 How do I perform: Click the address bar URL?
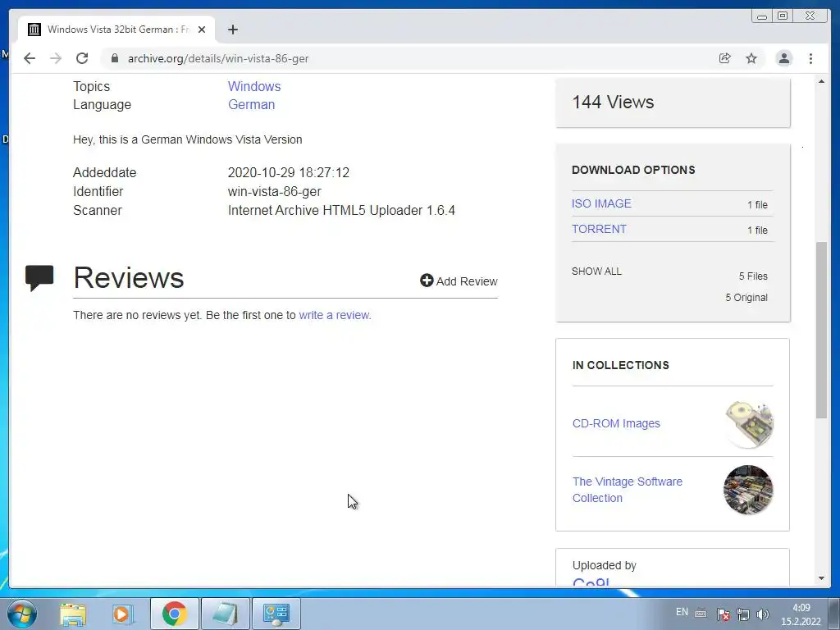218,58
